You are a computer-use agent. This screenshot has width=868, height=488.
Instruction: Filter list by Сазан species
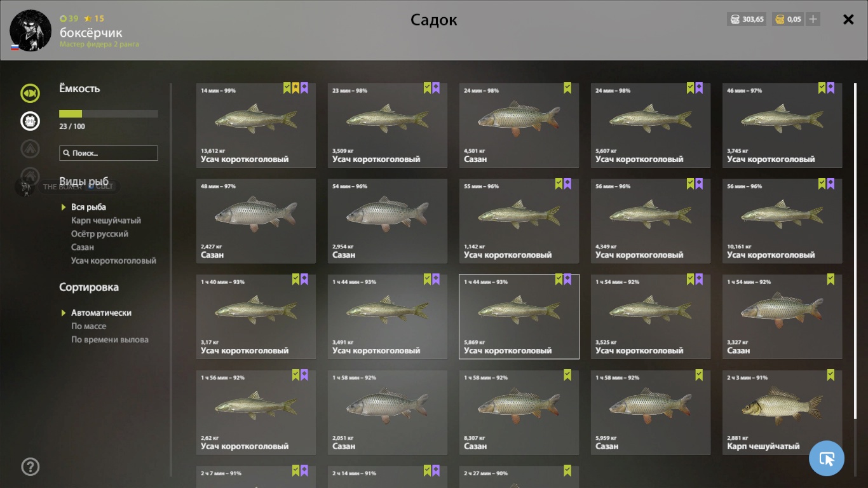click(83, 247)
